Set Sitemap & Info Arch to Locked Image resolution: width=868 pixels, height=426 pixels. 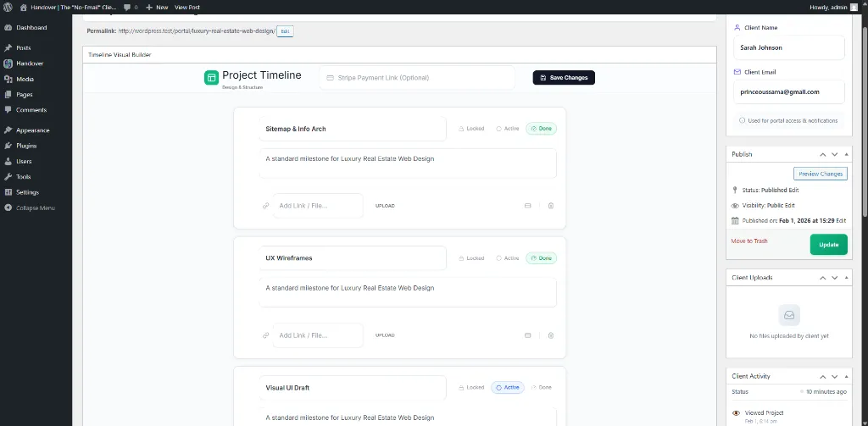471,129
